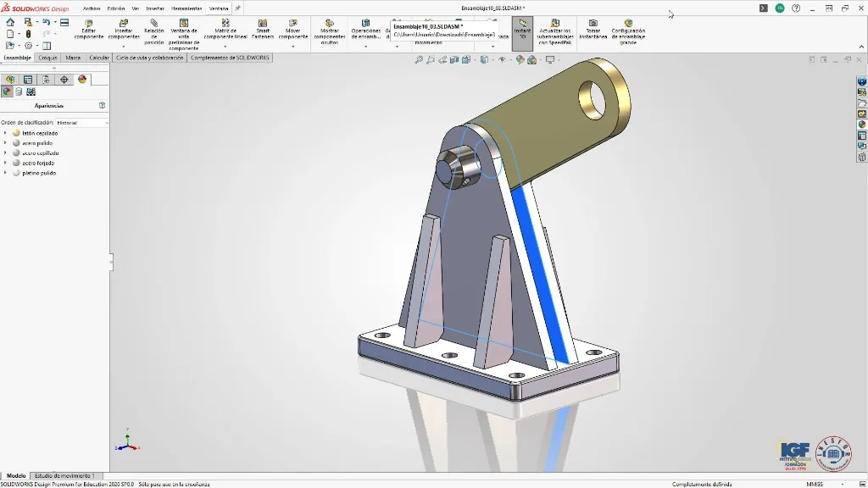Open Mover componente dropdown arrow
Image resolution: width=868 pixels, height=488 pixels.
coord(292,47)
